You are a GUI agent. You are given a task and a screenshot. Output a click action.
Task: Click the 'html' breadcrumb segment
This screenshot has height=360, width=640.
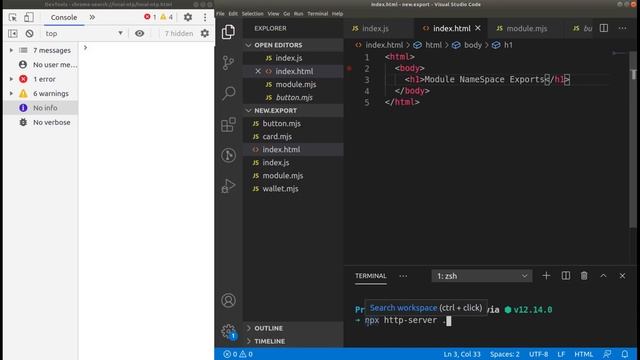[428, 45]
